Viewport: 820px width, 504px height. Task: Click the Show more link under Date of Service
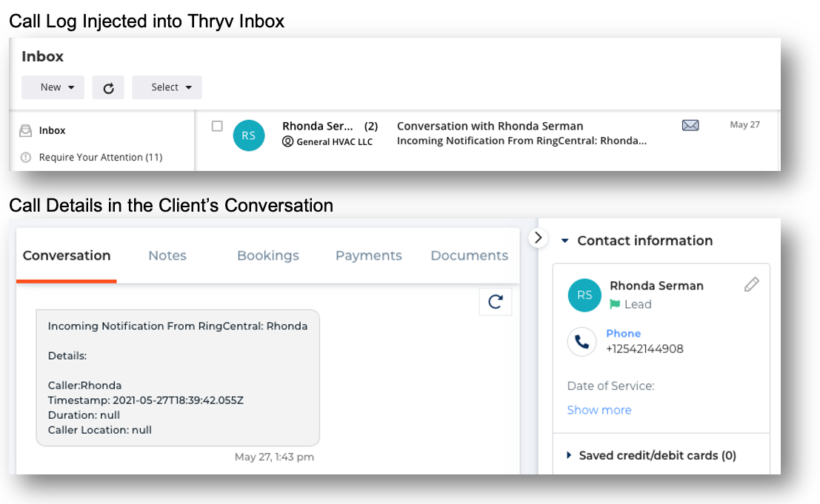coord(599,409)
